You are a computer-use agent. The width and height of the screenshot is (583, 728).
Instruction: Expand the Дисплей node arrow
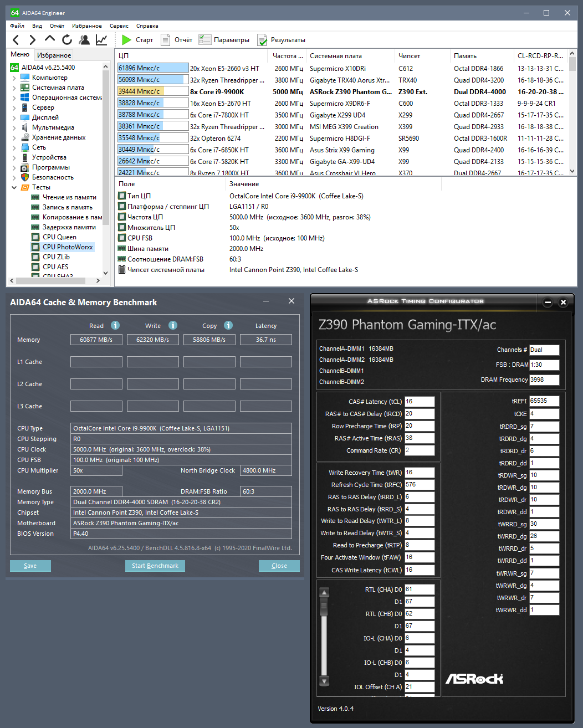(14, 117)
